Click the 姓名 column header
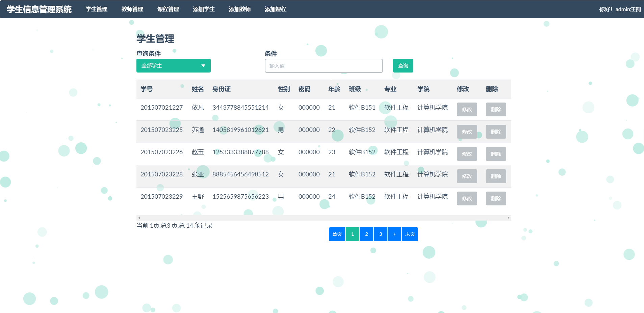The image size is (644, 313). tap(198, 89)
